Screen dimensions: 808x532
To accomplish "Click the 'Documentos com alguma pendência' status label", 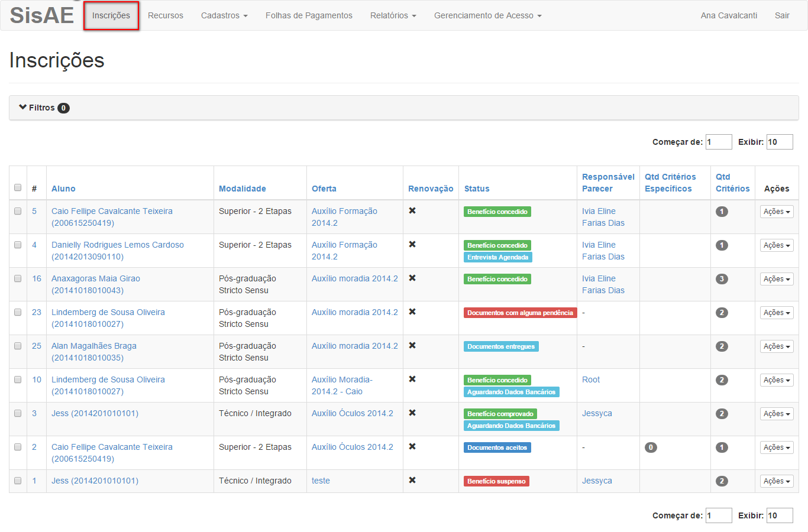I will (x=521, y=313).
